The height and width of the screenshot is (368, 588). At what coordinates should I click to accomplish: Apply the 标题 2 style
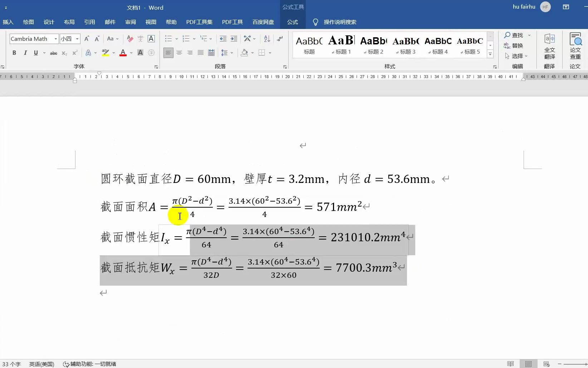coord(374,45)
